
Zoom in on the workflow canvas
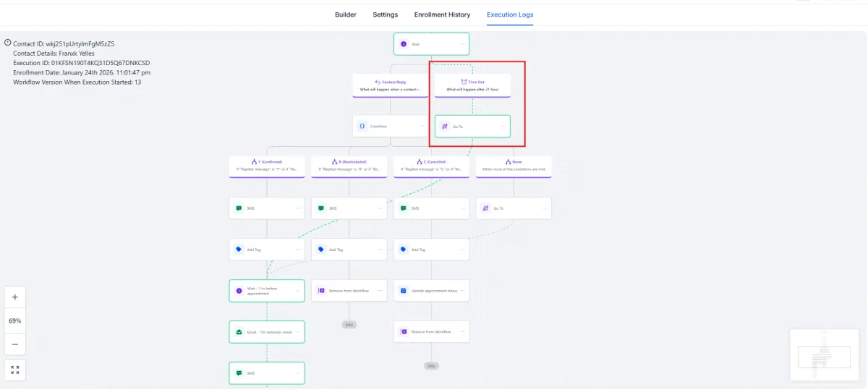tap(15, 297)
